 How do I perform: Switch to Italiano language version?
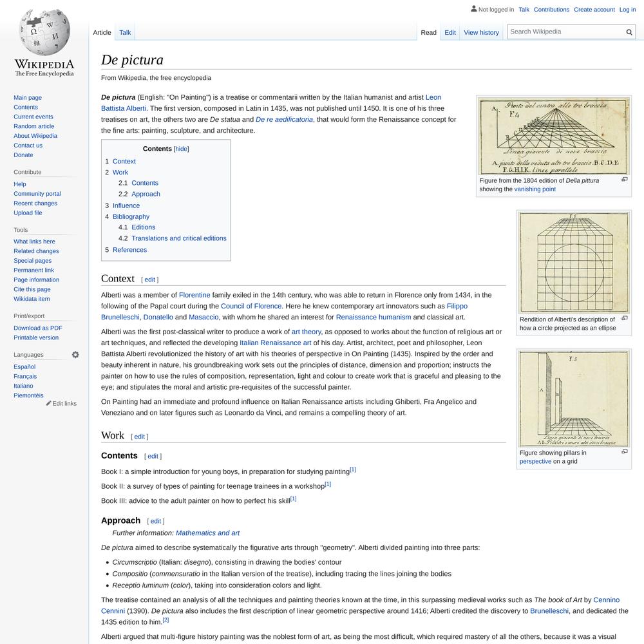point(23,386)
